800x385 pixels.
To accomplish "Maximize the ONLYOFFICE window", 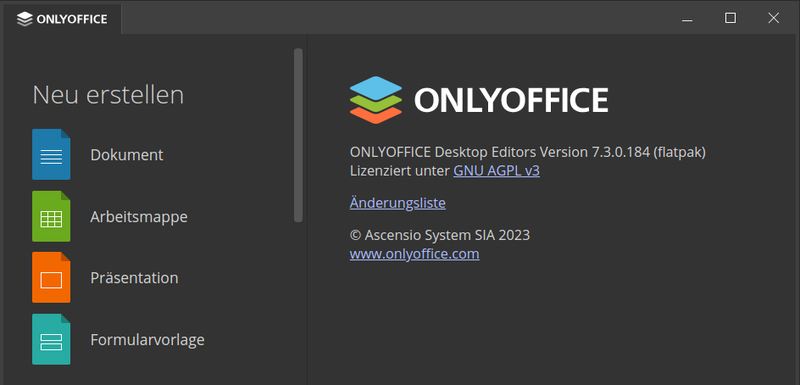I will point(731,18).
